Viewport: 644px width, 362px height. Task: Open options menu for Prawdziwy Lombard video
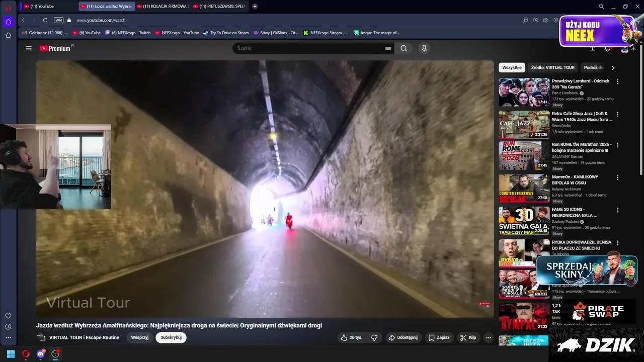click(x=618, y=81)
